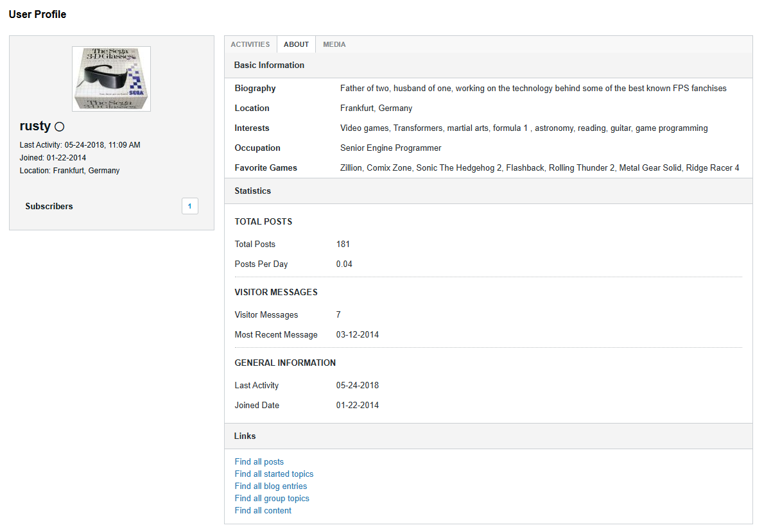Click the Interests field label
This screenshot has width=764, height=532.
click(252, 128)
